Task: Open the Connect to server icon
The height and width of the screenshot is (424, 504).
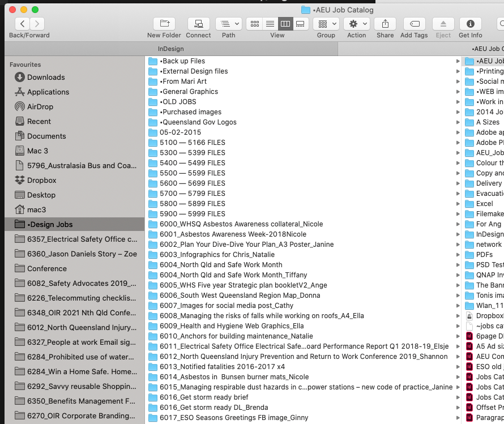Action: point(198,24)
